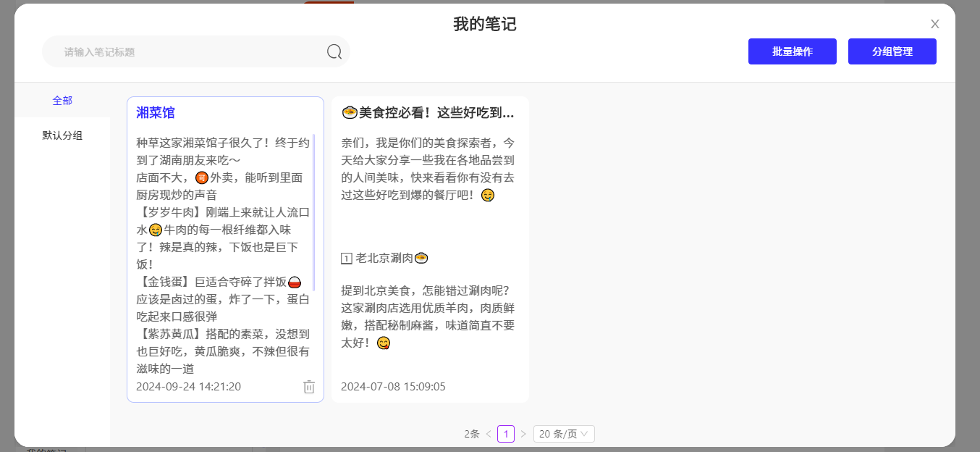Focus the 请输入笔记标题 search field
The height and width of the screenshot is (452, 980).
[188, 52]
